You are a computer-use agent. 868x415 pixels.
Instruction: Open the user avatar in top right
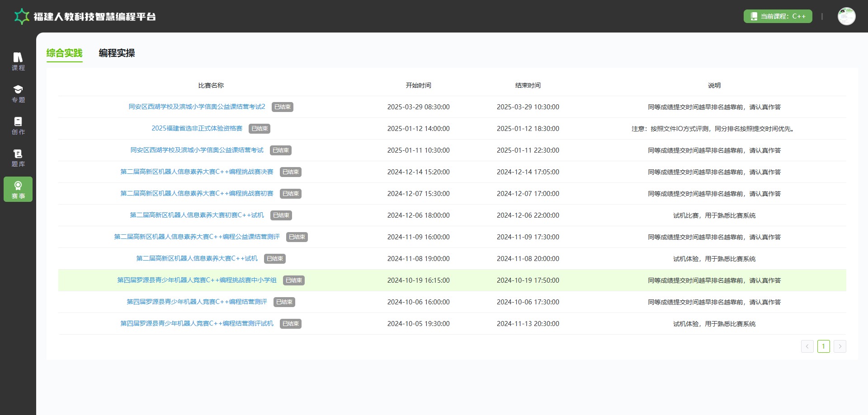pos(846,16)
